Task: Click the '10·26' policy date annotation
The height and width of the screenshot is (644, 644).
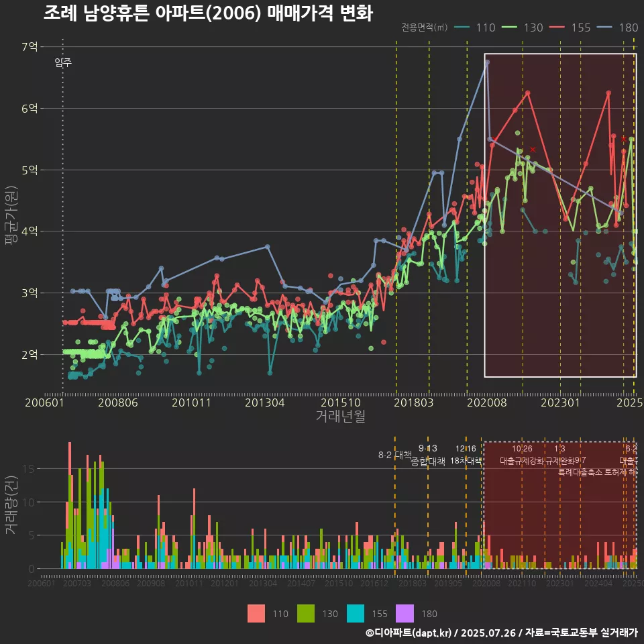Action: pos(522,449)
